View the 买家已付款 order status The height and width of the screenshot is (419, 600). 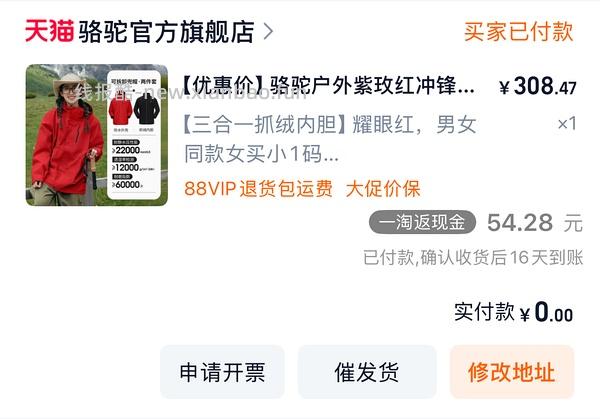pos(518,31)
